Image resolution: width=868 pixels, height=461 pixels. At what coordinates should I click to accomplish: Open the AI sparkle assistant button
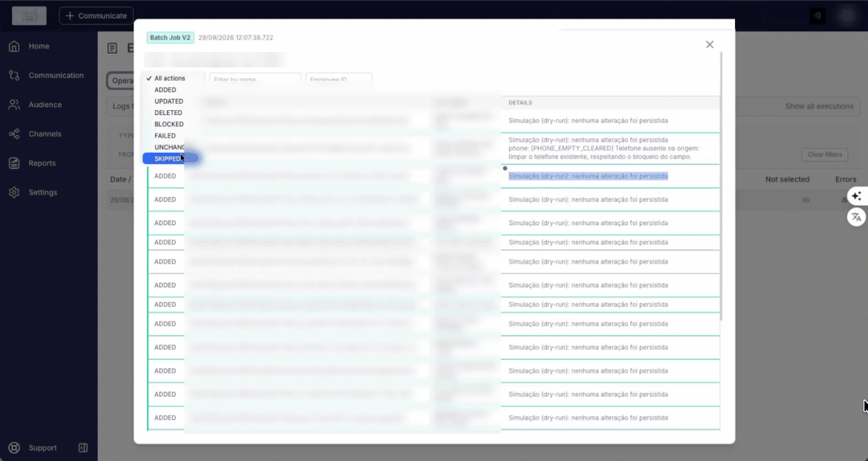click(x=856, y=196)
